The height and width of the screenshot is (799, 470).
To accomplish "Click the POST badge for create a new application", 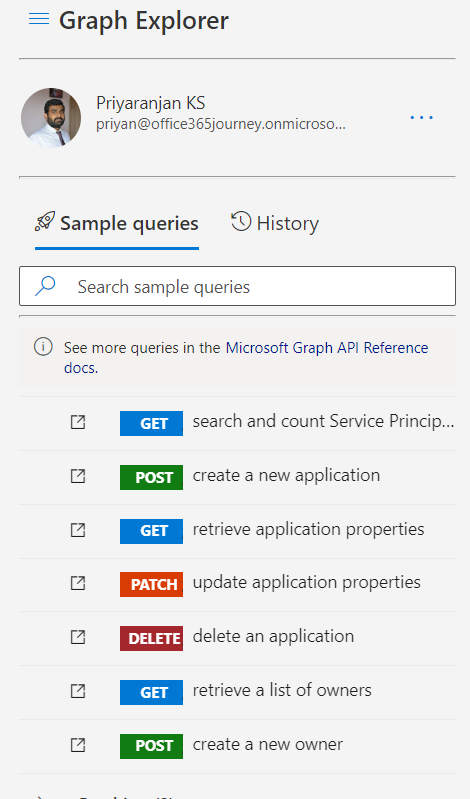I will tap(151, 477).
